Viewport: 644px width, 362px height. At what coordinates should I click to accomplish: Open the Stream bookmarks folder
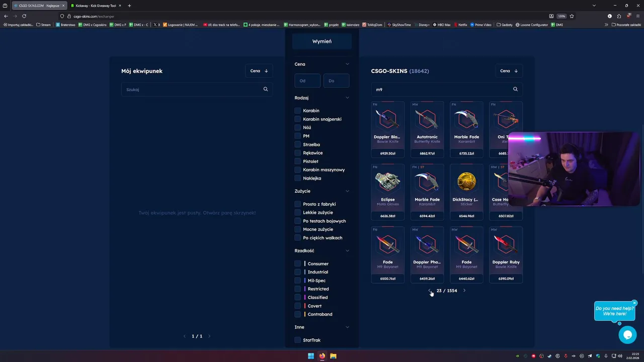[43, 25]
